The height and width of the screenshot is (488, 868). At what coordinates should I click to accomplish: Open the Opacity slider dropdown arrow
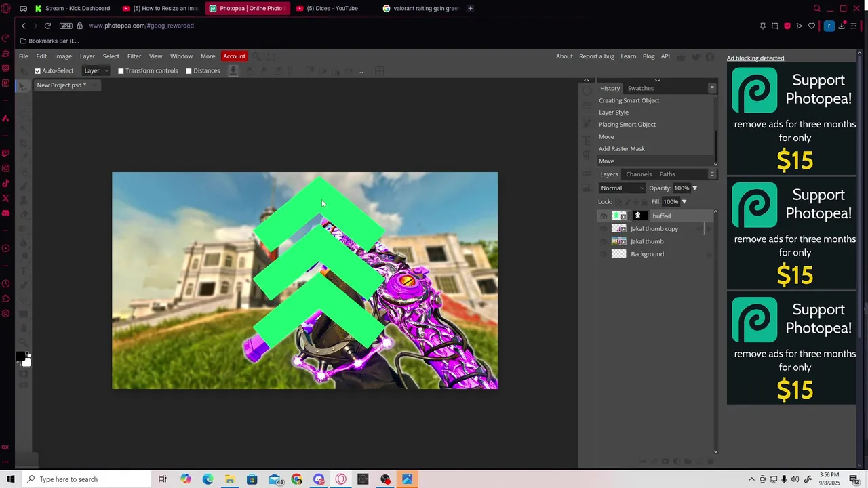tap(694, 188)
